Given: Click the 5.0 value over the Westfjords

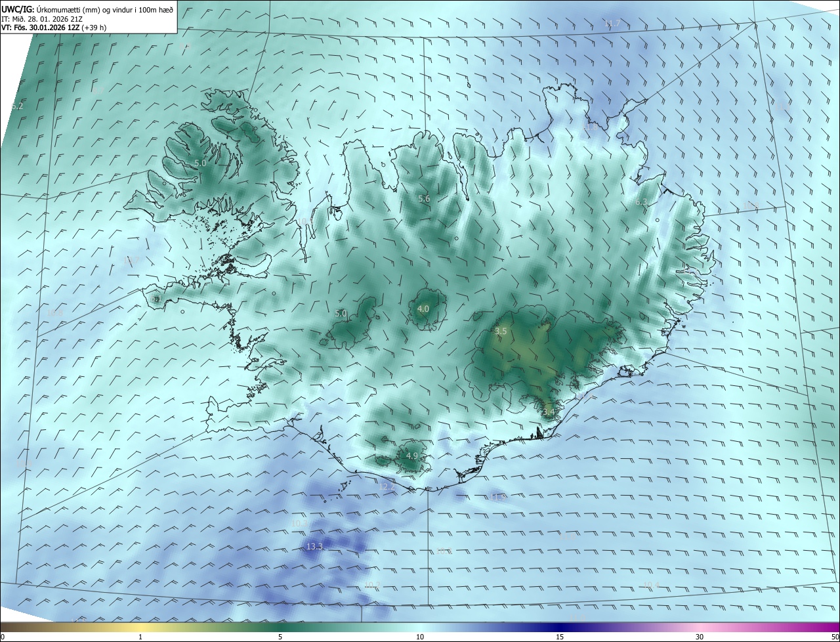Looking at the screenshot, I should (200, 163).
